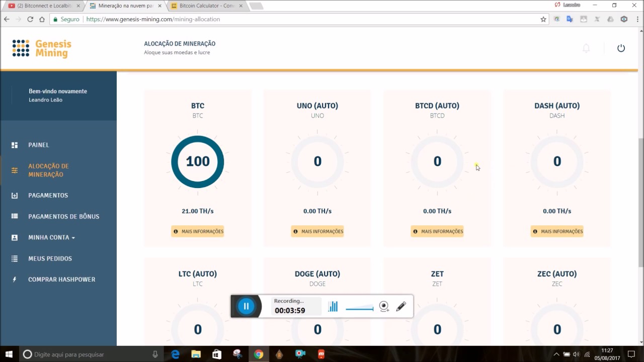Click the Genesis Mining logo

point(42,49)
